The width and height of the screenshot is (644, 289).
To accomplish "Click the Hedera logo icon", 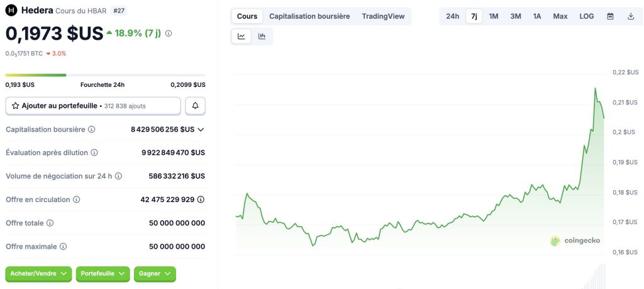I will click(11, 11).
